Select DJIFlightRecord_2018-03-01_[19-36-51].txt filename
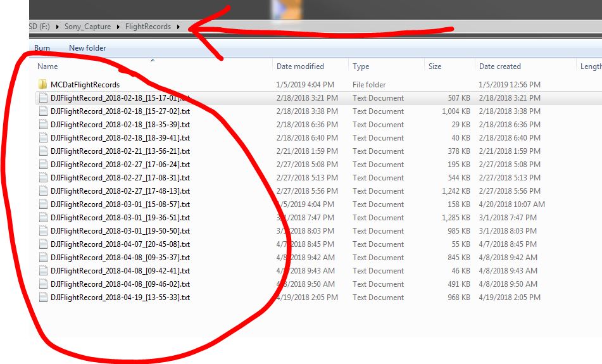The width and height of the screenshot is (602, 364). tap(120, 217)
